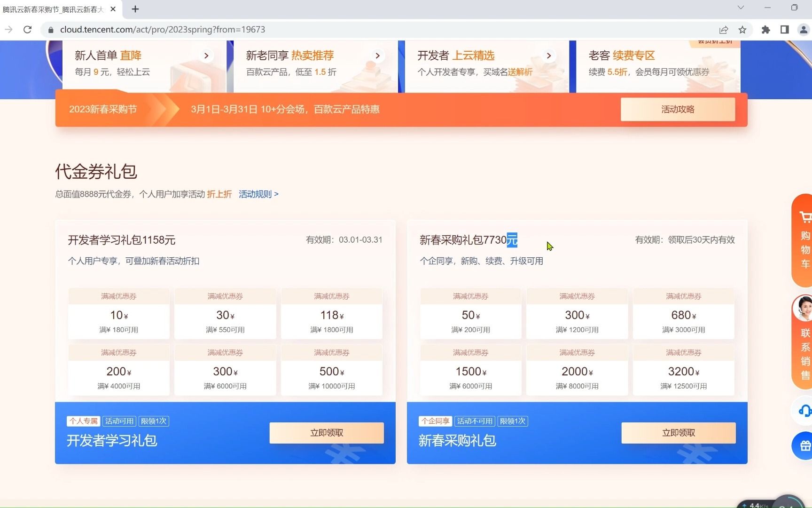Screen dimensions: 812x508
Task: Click the 30¥ coupon (满550可用)
Action: (225, 314)
